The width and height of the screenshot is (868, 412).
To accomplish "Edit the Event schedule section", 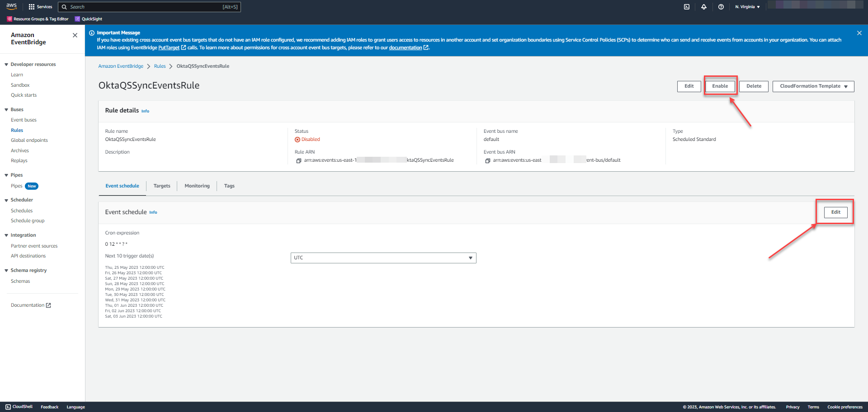I will point(836,212).
